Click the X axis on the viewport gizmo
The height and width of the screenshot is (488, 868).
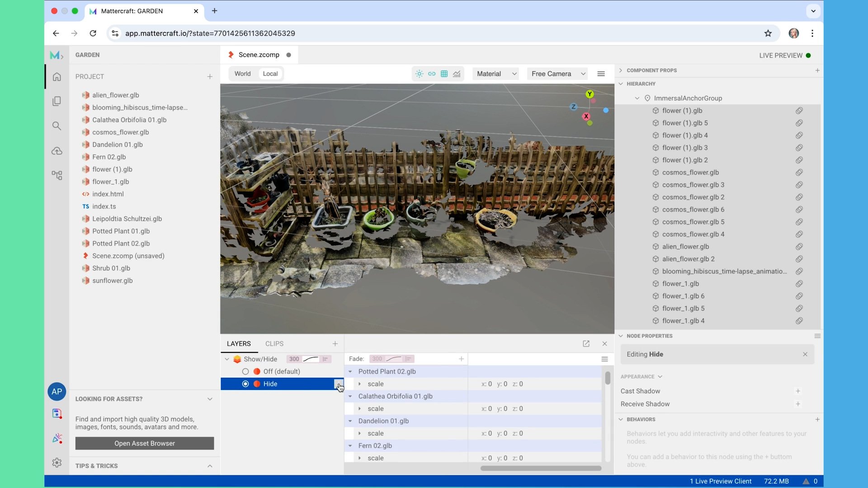point(586,116)
